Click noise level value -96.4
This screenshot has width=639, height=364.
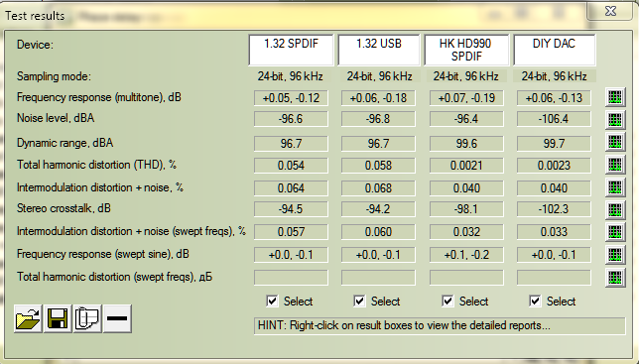click(466, 119)
